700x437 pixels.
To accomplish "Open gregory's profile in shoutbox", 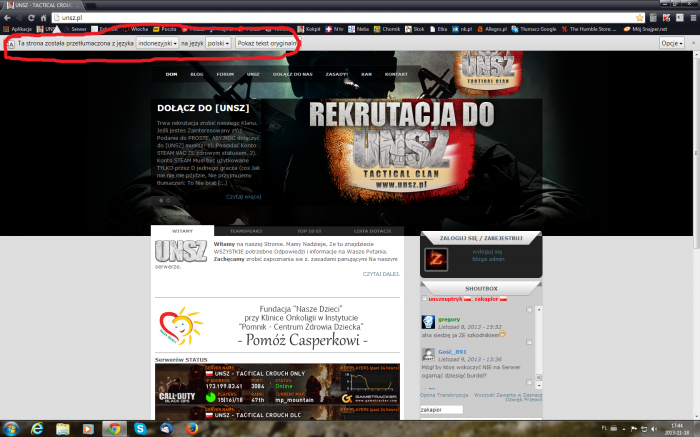I will [x=449, y=319].
